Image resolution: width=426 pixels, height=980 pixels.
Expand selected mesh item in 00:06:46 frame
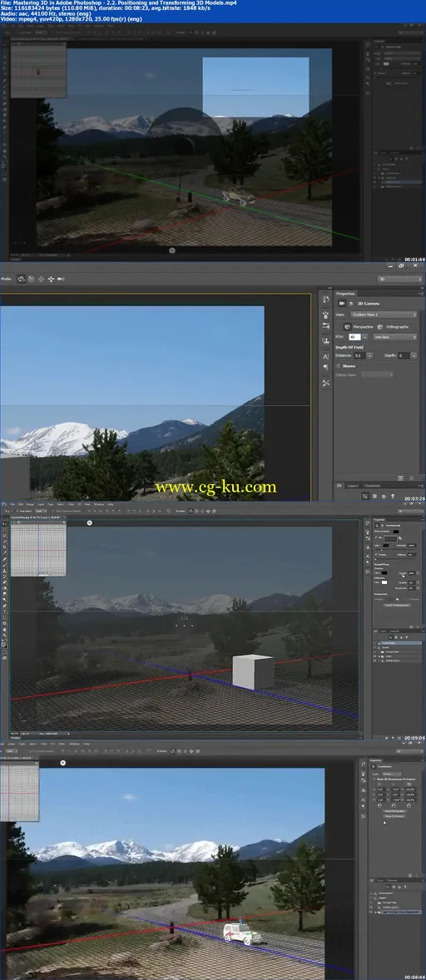tap(375, 912)
